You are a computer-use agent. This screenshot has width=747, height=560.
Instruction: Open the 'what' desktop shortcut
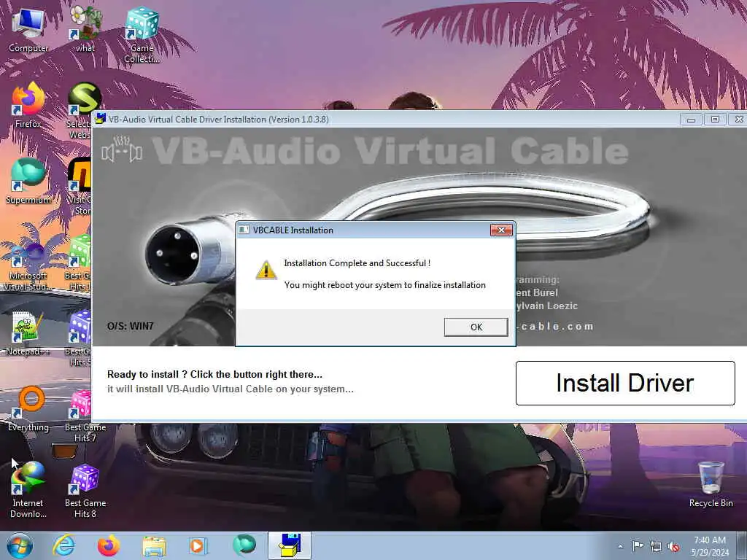(x=85, y=30)
